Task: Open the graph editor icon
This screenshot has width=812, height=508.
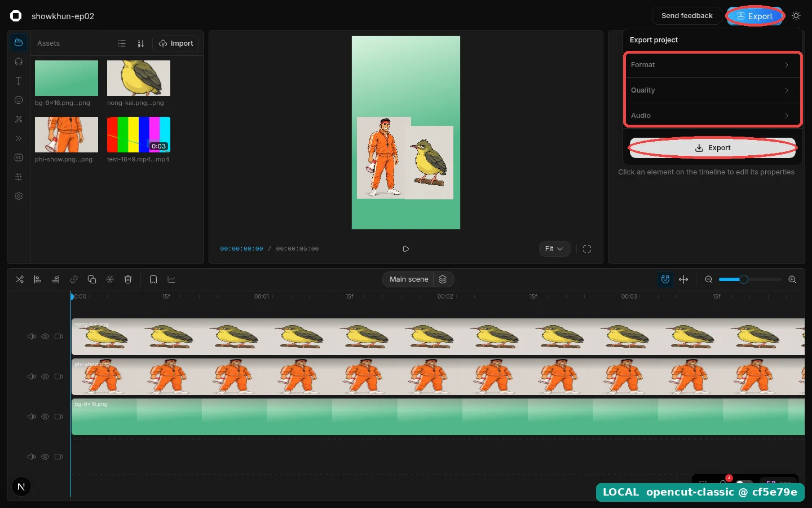Action: [x=171, y=279]
